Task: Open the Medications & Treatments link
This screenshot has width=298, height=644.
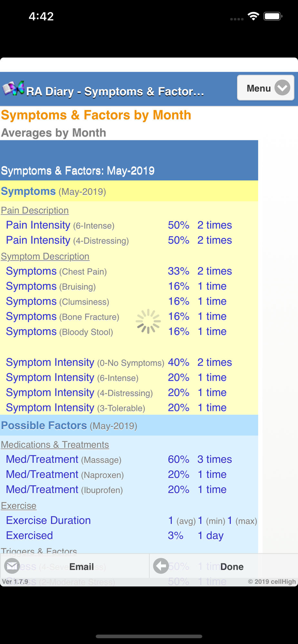Action: tap(55, 444)
